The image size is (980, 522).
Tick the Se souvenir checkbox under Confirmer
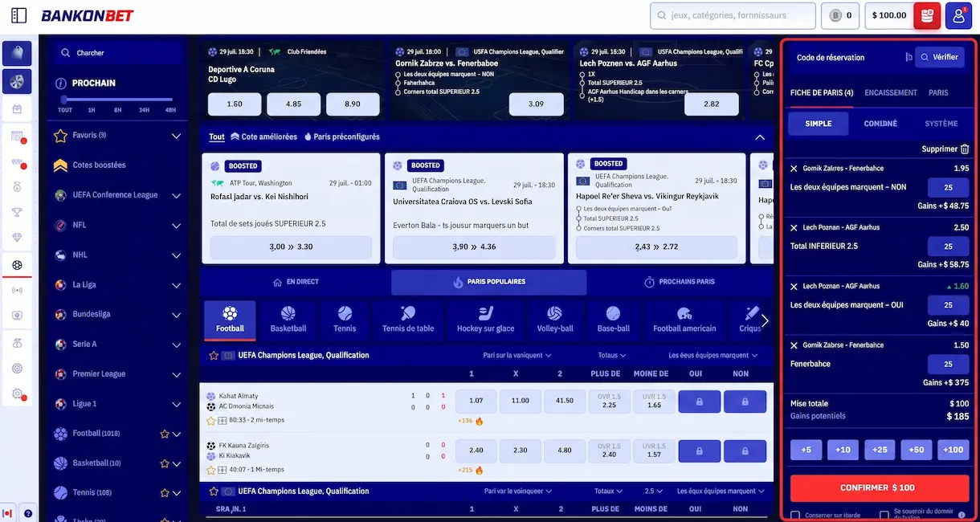pyautogui.click(x=884, y=515)
